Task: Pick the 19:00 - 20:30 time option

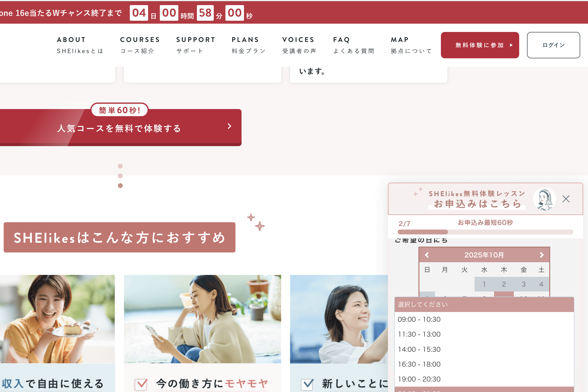Action: point(419,379)
